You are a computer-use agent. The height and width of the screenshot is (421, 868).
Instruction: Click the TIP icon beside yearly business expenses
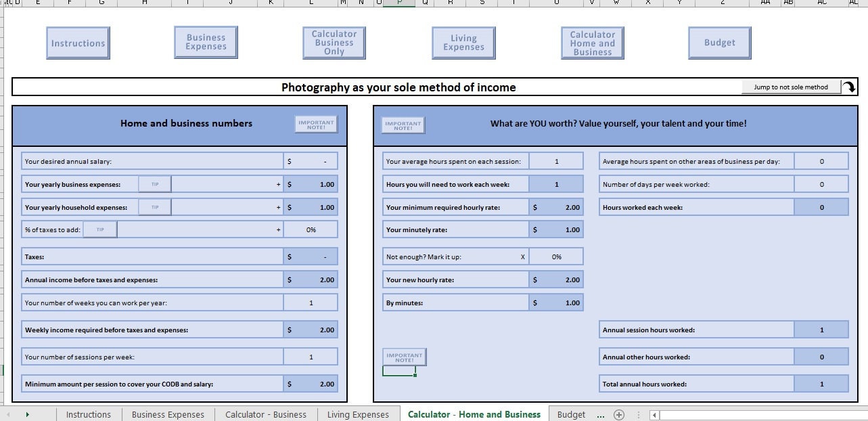155,183
